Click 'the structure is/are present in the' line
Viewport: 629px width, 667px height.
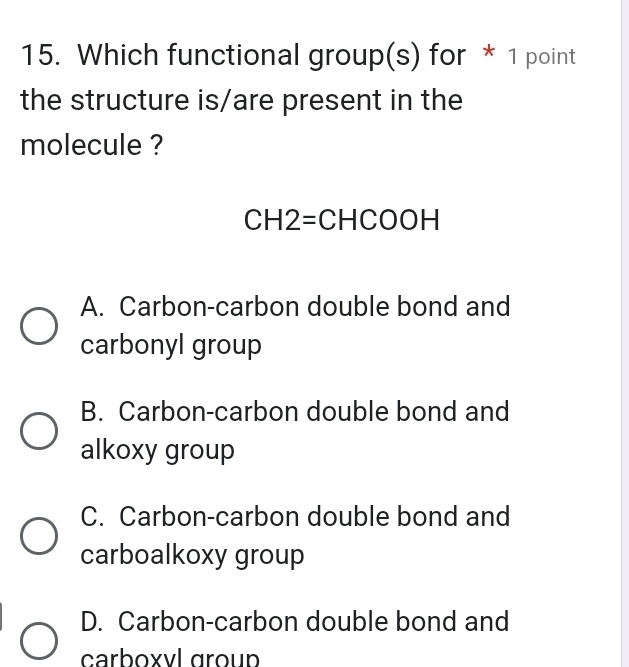tap(241, 101)
